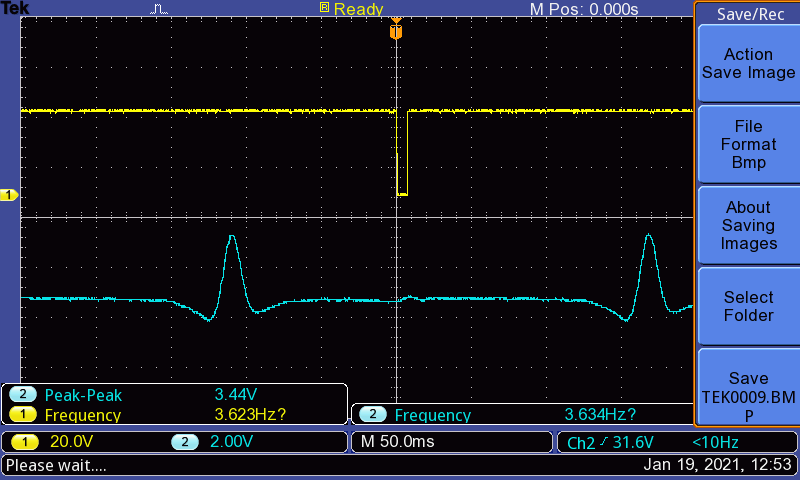This screenshot has width=800, height=480.
Task: Choose Select Folder in side menu
Action: (x=748, y=306)
